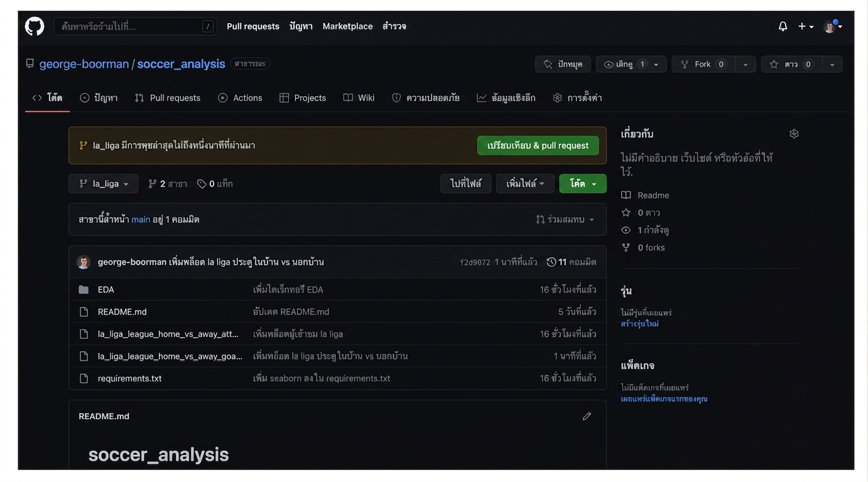This screenshot has height=482, width=868.
Task: Click the EDA folder icon
Action: 84,290
